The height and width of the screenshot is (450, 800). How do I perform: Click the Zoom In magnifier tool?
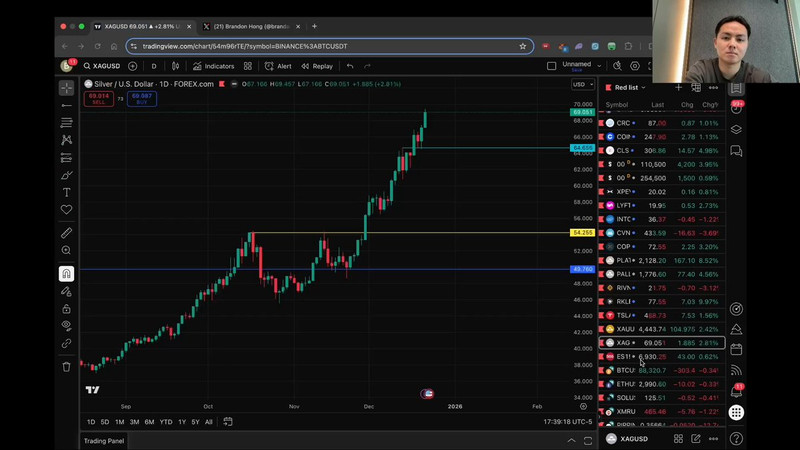tap(66, 250)
